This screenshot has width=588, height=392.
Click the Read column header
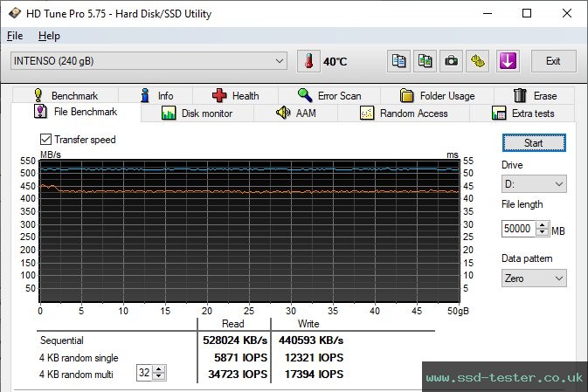[x=233, y=323]
